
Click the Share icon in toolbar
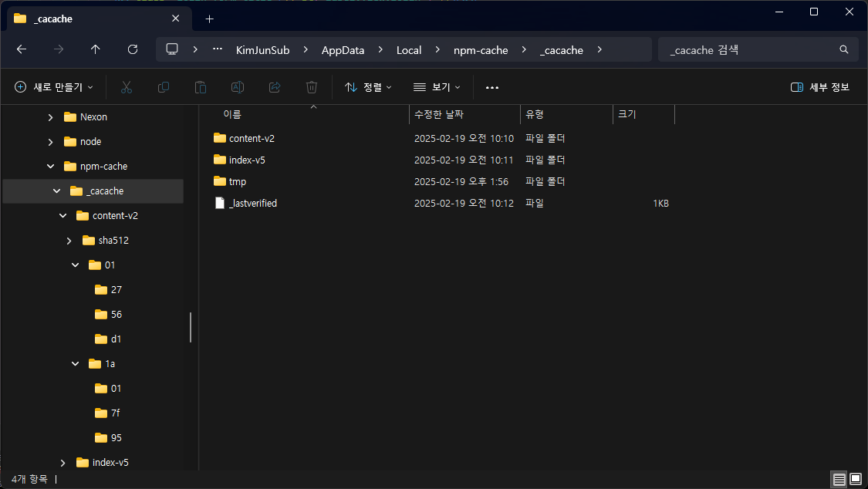(275, 87)
